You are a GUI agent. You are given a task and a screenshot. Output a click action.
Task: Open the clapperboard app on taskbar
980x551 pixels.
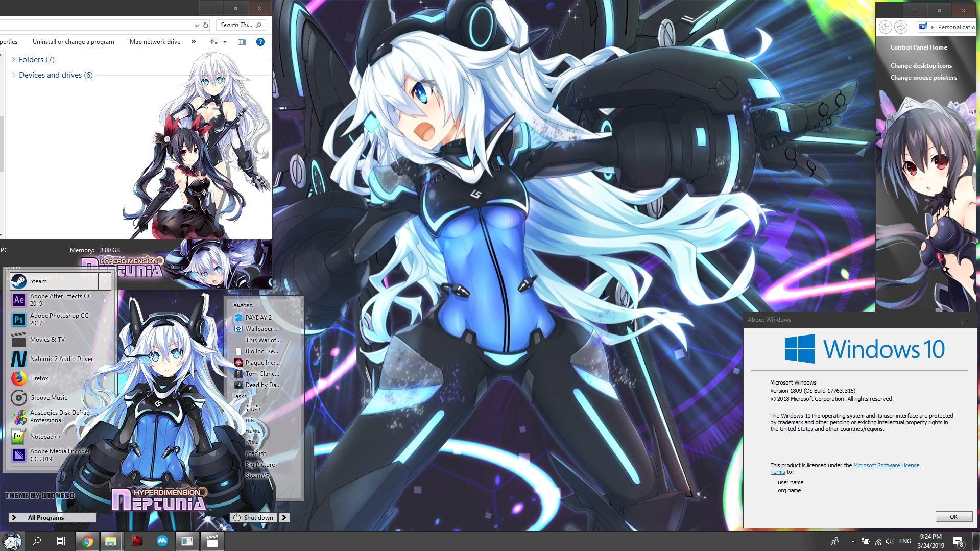point(212,541)
